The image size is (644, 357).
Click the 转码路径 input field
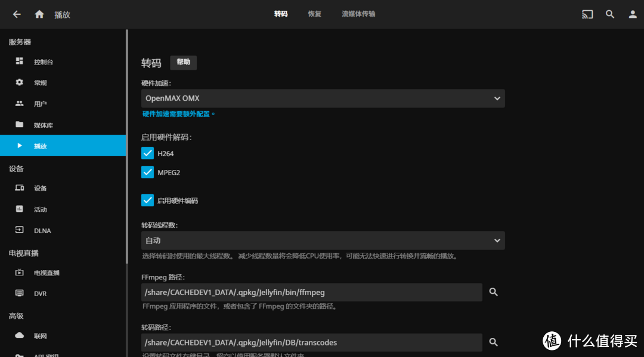click(312, 342)
